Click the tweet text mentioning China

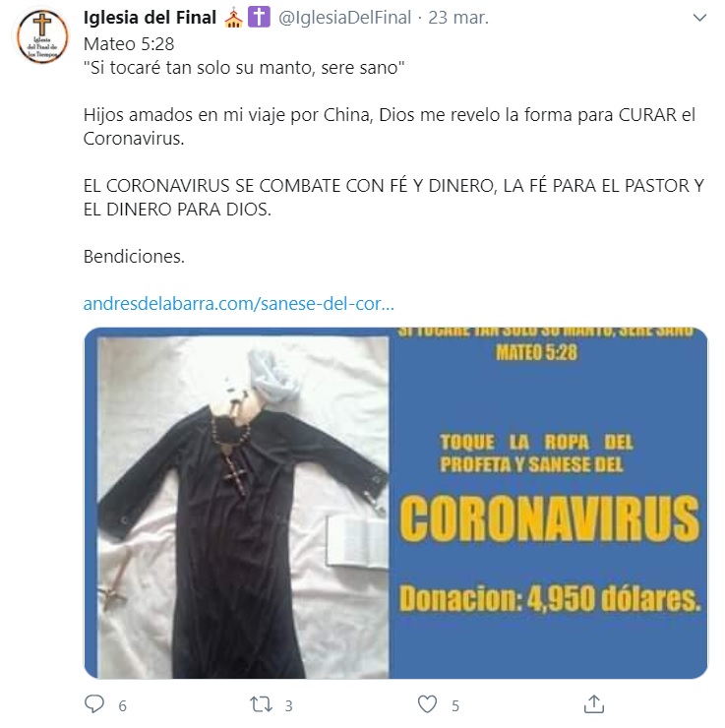389,126
